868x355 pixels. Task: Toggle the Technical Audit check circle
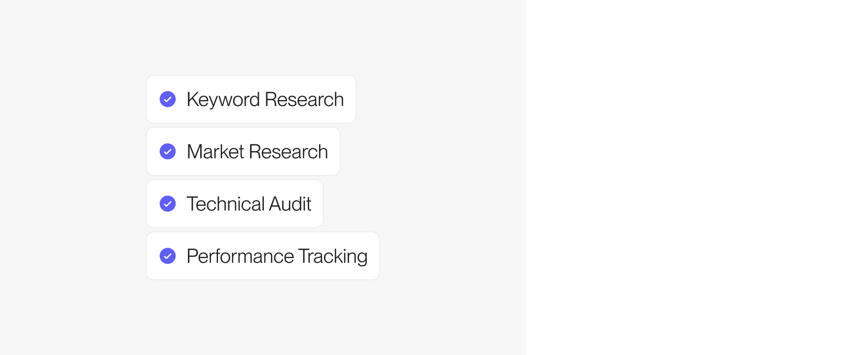[x=168, y=204]
